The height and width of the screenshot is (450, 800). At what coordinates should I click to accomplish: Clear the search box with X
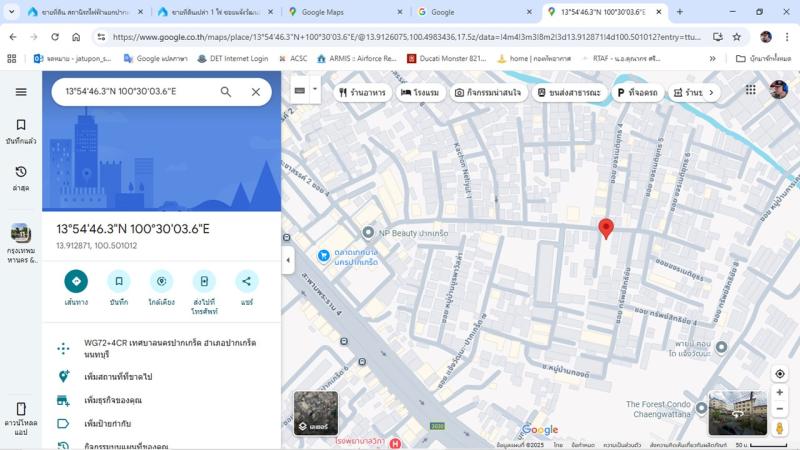point(256,92)
